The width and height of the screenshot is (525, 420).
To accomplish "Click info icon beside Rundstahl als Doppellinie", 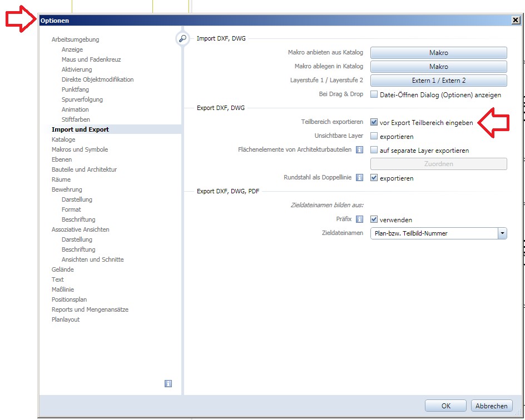I will coord(359,178).
